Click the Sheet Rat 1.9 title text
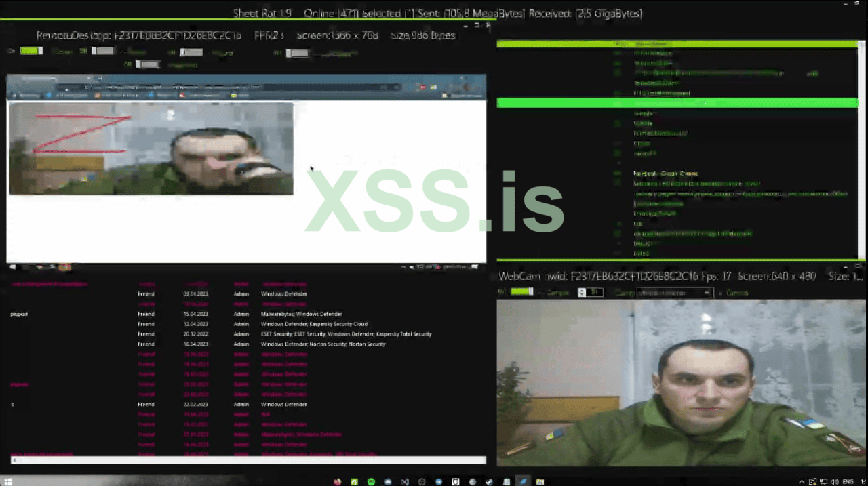Screen dimensions: 868x486 (x=262, y=14)
